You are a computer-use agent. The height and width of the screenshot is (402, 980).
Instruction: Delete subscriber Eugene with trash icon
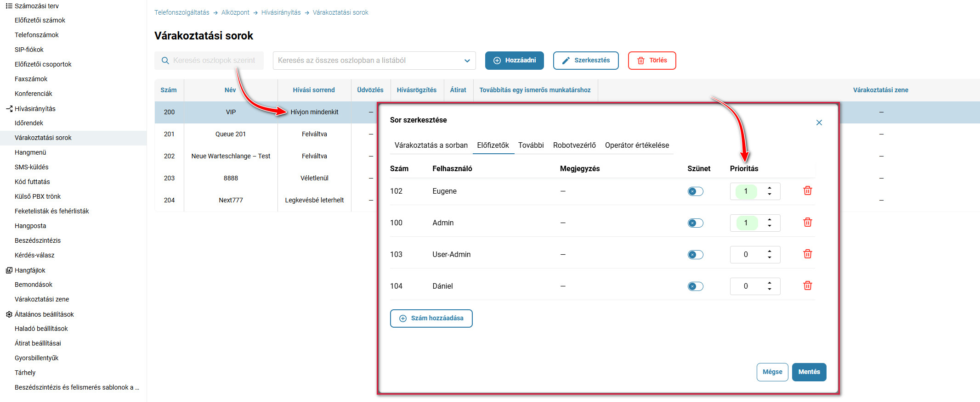pos(807,190)
